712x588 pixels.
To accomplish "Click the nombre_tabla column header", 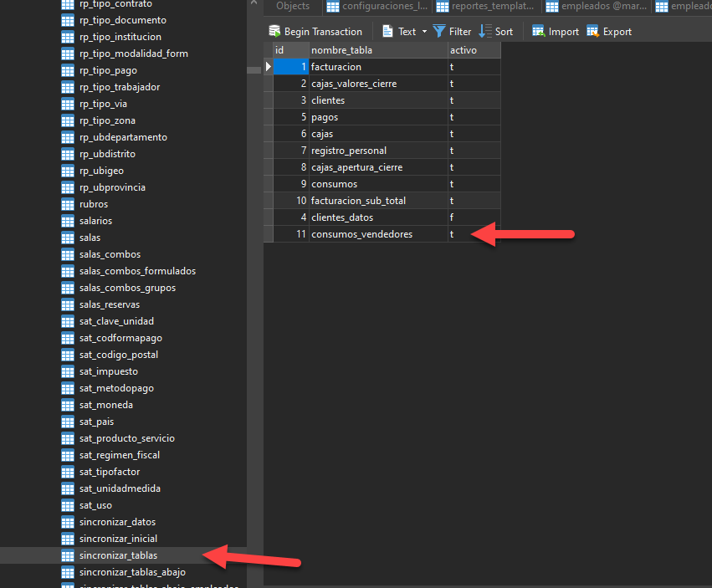I will (376, 50).
